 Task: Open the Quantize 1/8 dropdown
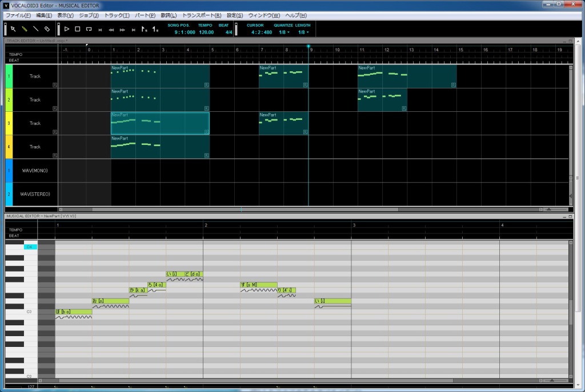click(284, 33)
